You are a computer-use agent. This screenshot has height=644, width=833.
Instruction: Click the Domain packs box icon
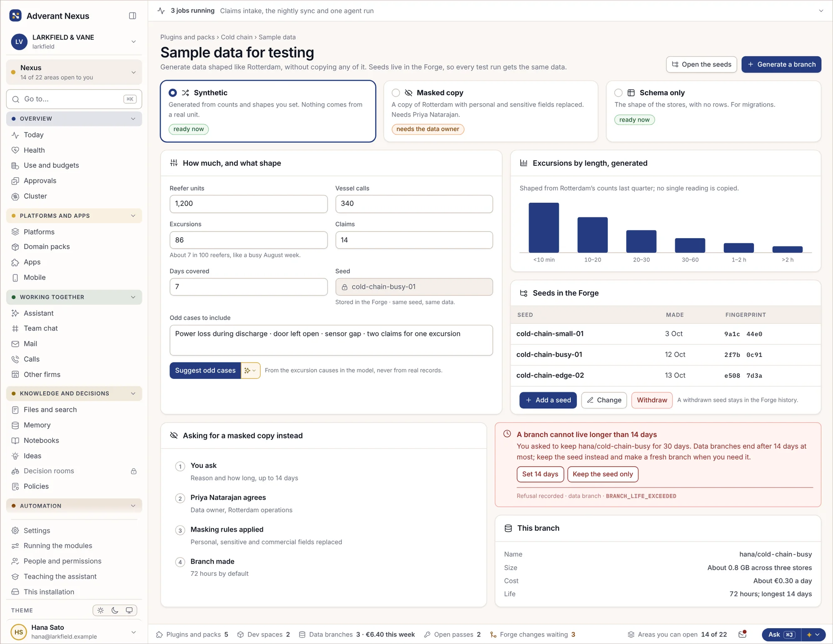(x=15, y=247)
